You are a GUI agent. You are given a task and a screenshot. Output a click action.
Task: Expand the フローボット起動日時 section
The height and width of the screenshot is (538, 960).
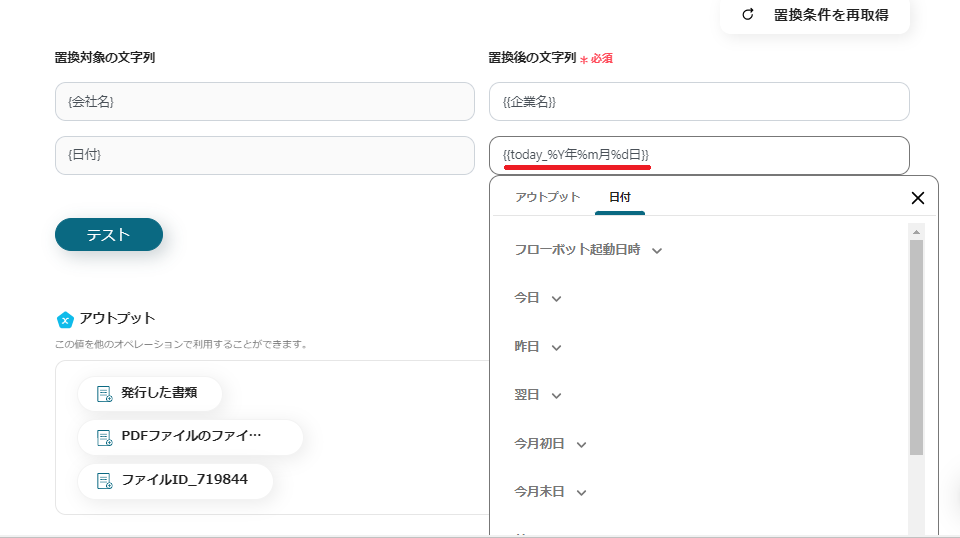click(657, 250)
